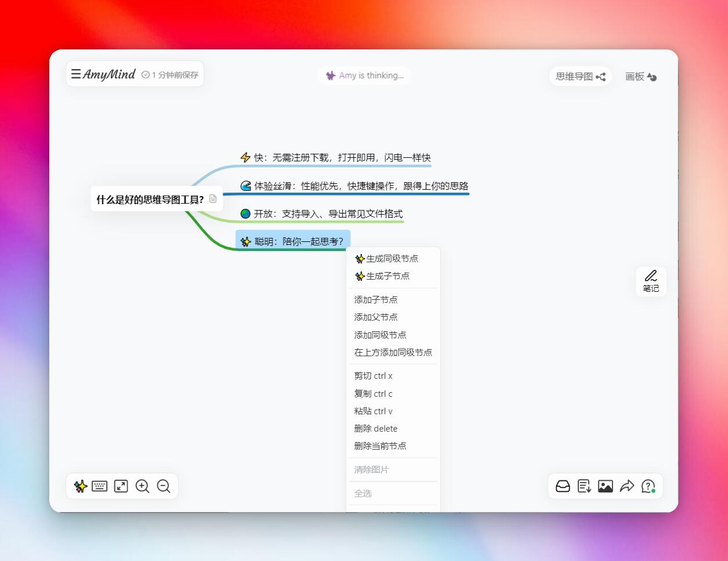The image size is (728, 561).
Task: Open the help question mark icon
Action: coord(648,486)
